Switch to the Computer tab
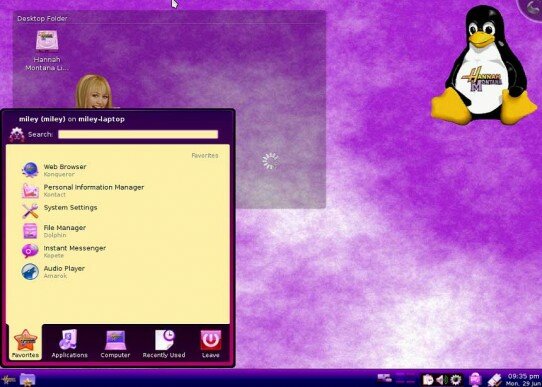542x387 pixels. [115, 344]
